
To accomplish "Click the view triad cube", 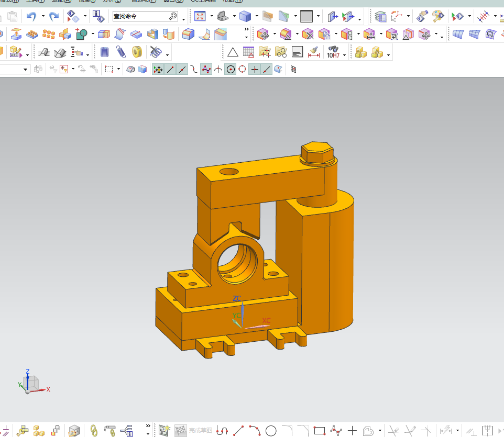I will tap(31, 384).
